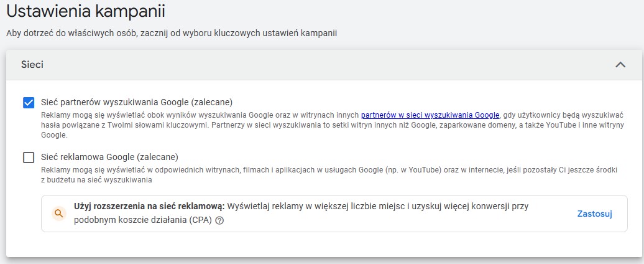Click the display network description paragraph
Image resolution: width=644 pixels, height=264 pixels.
(x=329, y=175)
